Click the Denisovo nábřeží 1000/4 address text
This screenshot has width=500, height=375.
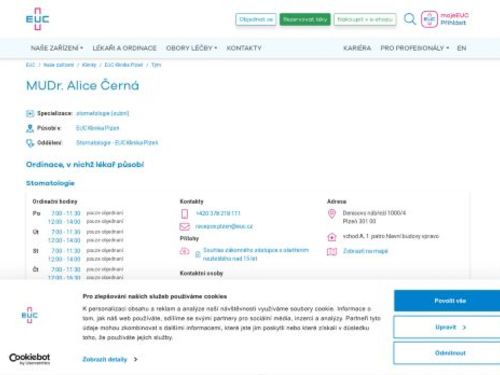(x=374, y=213)
